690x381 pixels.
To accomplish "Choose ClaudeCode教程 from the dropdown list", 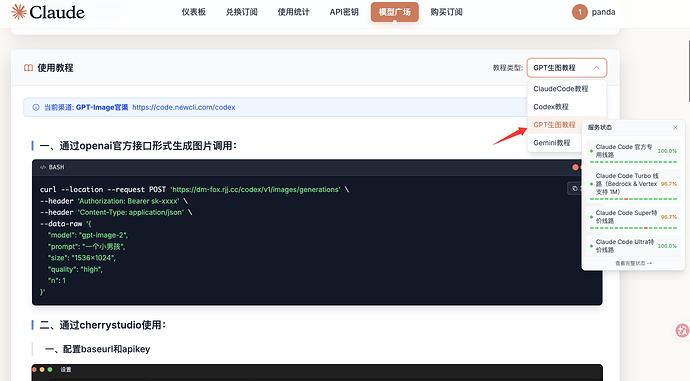I will pos(567,88).
